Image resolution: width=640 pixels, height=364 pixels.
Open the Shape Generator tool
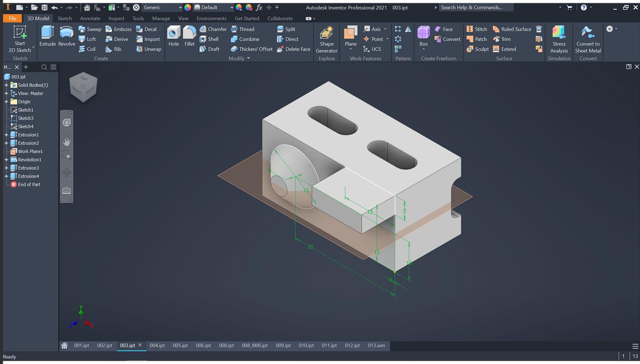(326, 40)
